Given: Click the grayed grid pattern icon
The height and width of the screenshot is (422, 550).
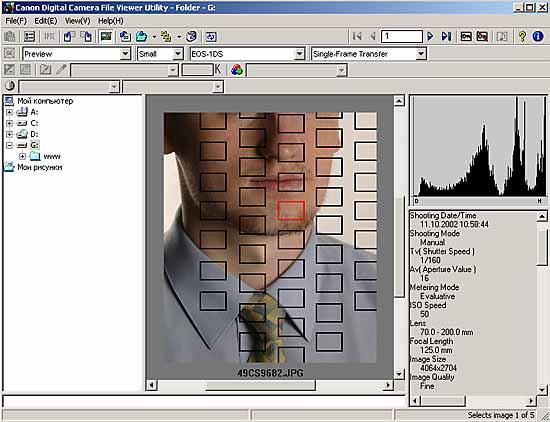Looking at the screenshot, I should 25,69.
